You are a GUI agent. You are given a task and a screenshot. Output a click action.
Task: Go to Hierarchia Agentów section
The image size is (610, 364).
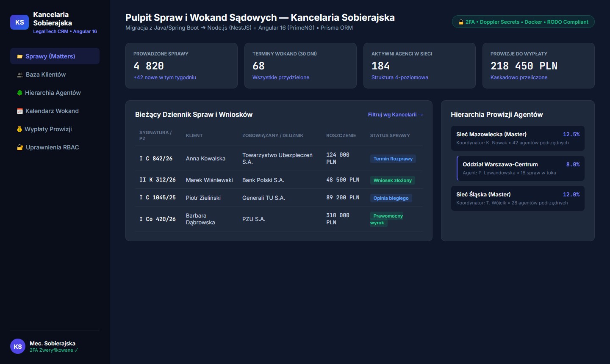55,93
